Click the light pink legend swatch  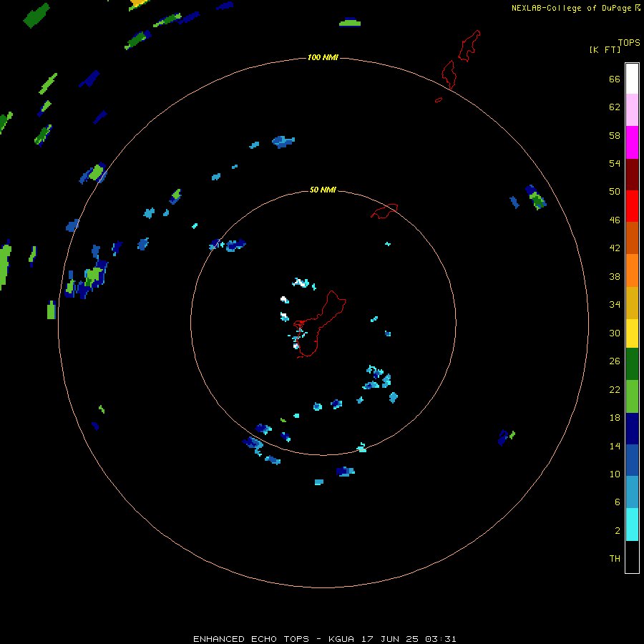[632, 110]
